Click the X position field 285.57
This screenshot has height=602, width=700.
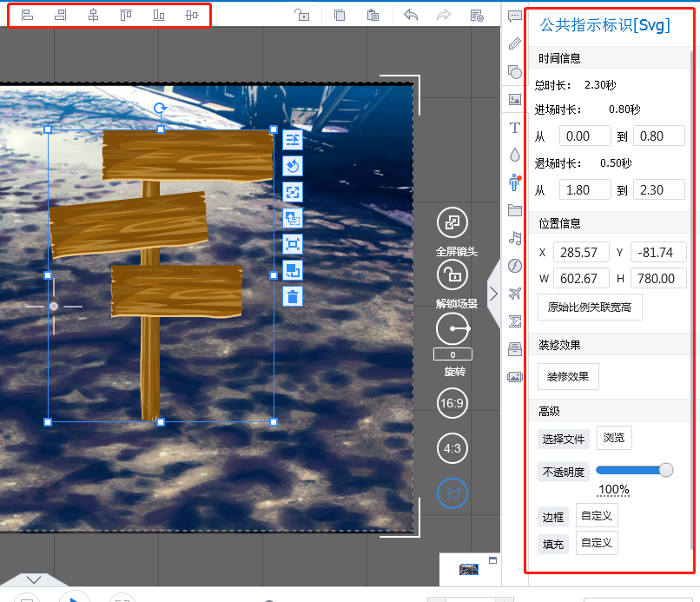[581, 252]
